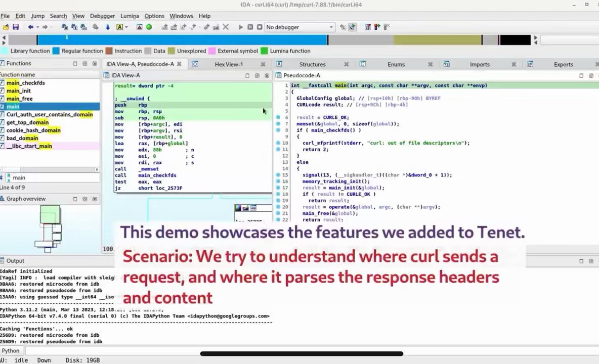599x364 pixels.
Task: Click the left arrow of the navigation band
Action: 4,37
